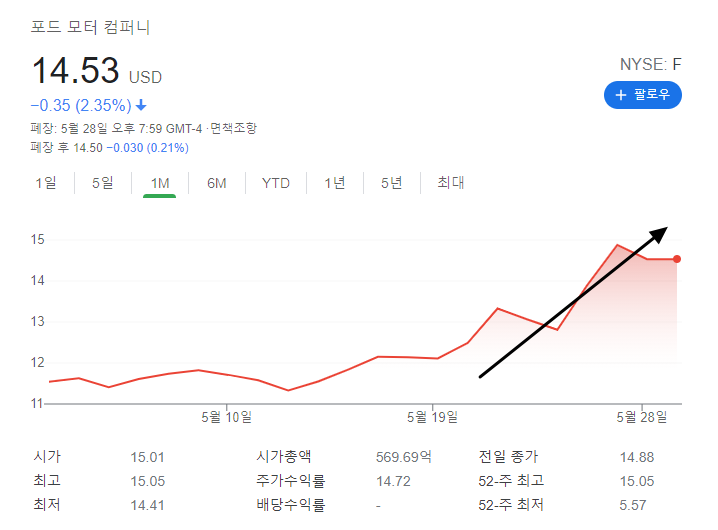
Task: Select the 1일 time range tab
Action: pos(46,183)
